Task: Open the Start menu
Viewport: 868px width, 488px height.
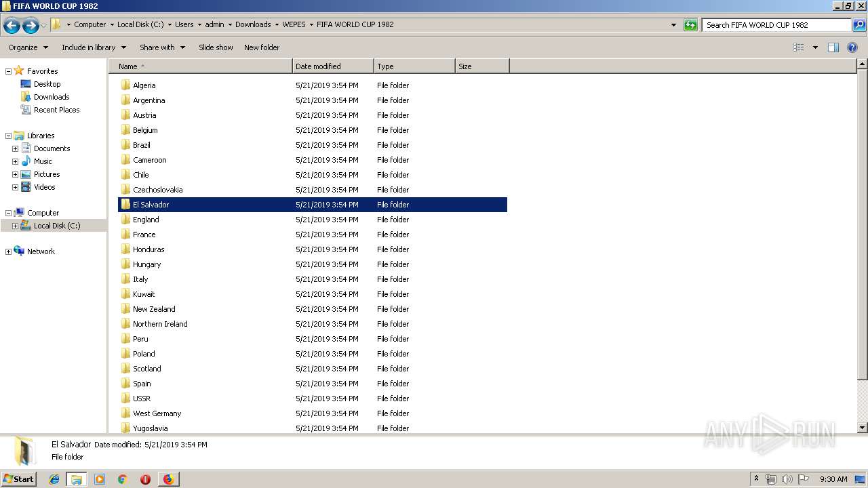Action: (19, 479)
